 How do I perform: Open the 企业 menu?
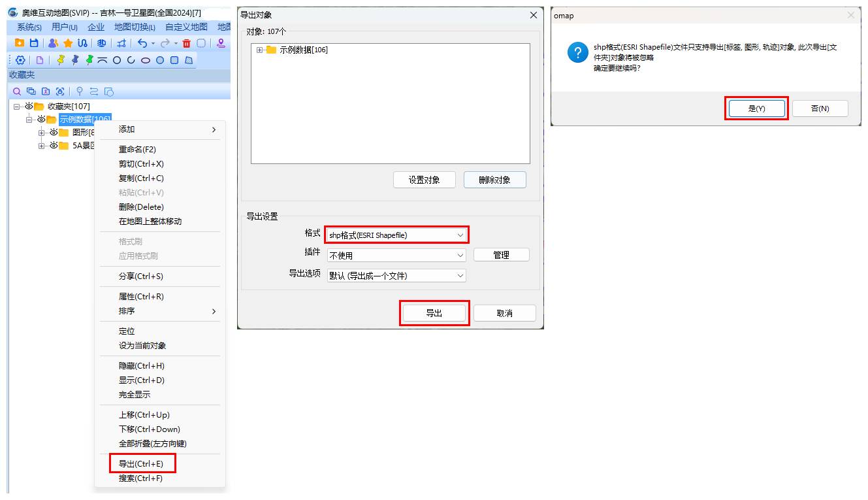click(x=96, y=27)
